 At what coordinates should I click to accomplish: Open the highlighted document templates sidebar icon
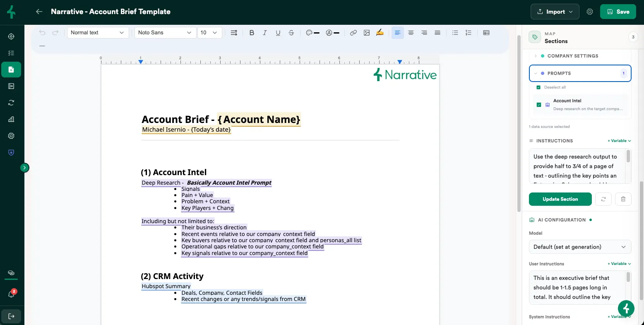coord(11,70)
